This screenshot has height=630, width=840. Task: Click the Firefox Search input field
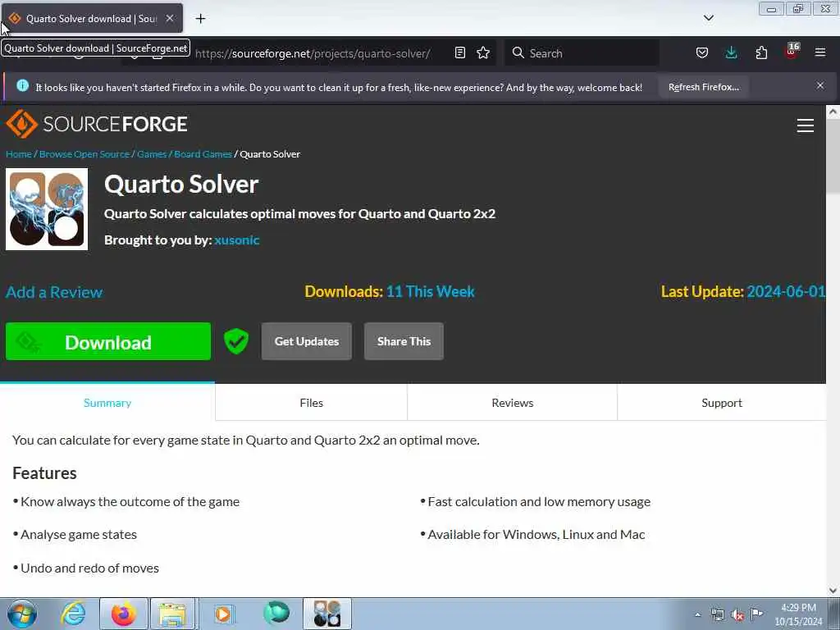pos(582,53)
